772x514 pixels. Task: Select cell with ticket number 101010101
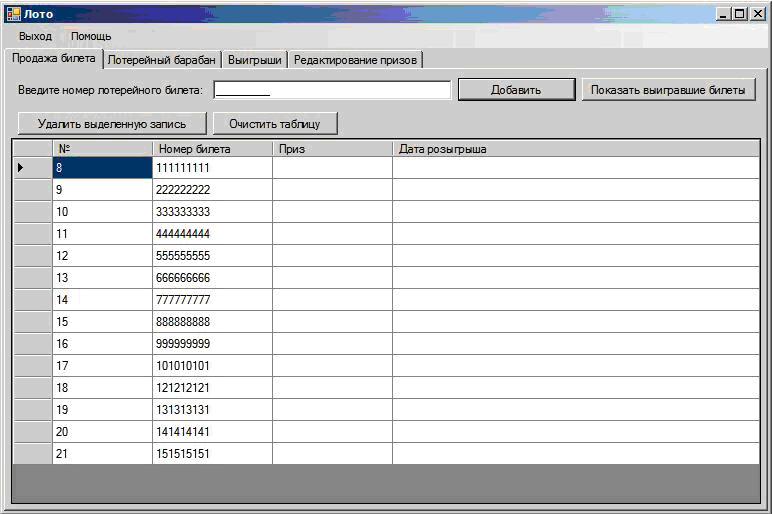pos(212,366)
